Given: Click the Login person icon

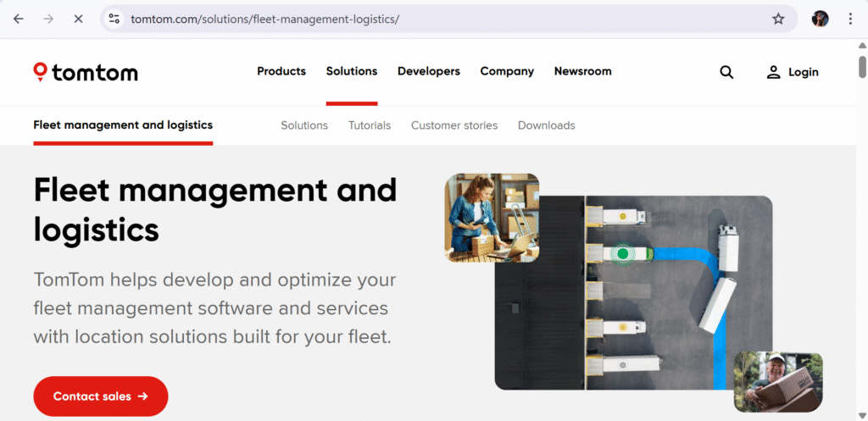Looking at the screenshot, I should tap(773, 72).
